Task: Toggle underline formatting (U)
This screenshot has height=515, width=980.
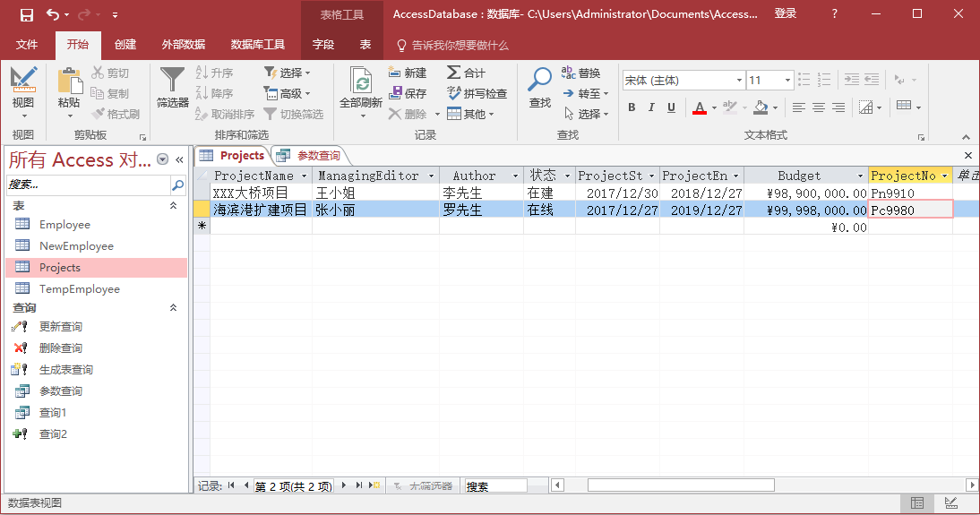Action: tap(672, 107)
